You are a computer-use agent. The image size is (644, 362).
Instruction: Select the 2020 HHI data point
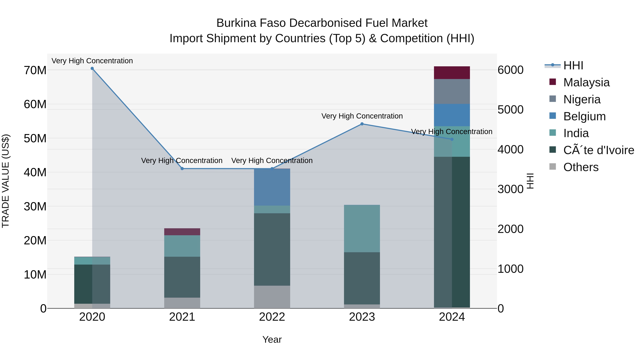coord(92,68)
